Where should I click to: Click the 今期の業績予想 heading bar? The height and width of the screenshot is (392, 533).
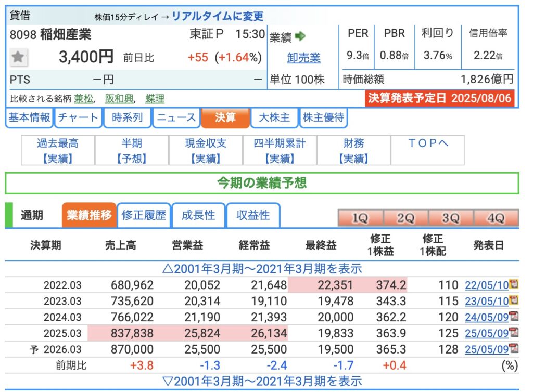262,184
